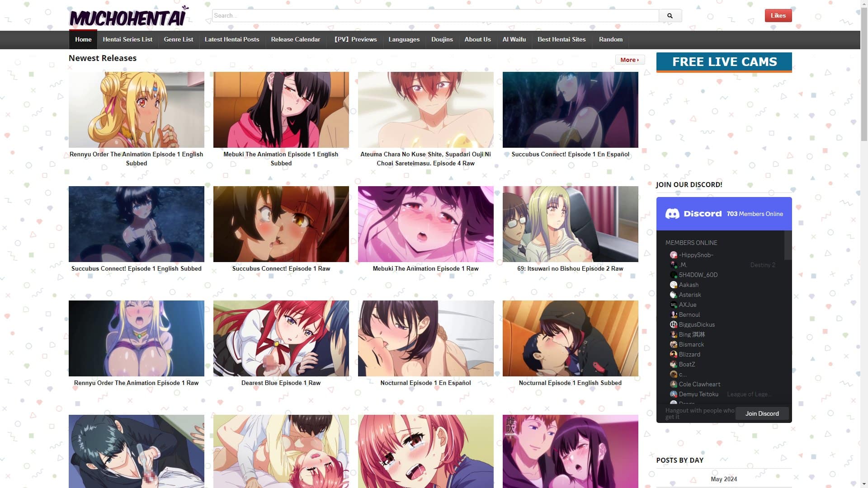The image size is (868, 488).
Task: Open [PV] Previews menu item
Action: click(355, 40)
